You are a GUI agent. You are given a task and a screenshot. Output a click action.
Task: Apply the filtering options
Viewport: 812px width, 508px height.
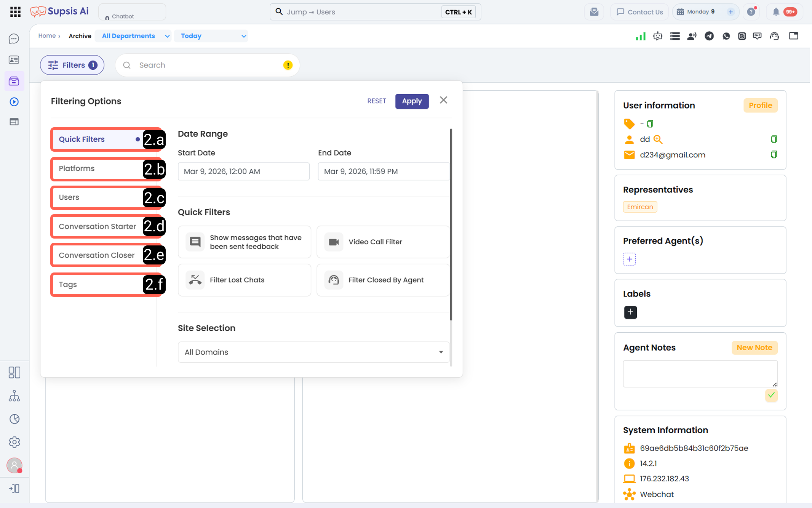(x=412, y=101)
